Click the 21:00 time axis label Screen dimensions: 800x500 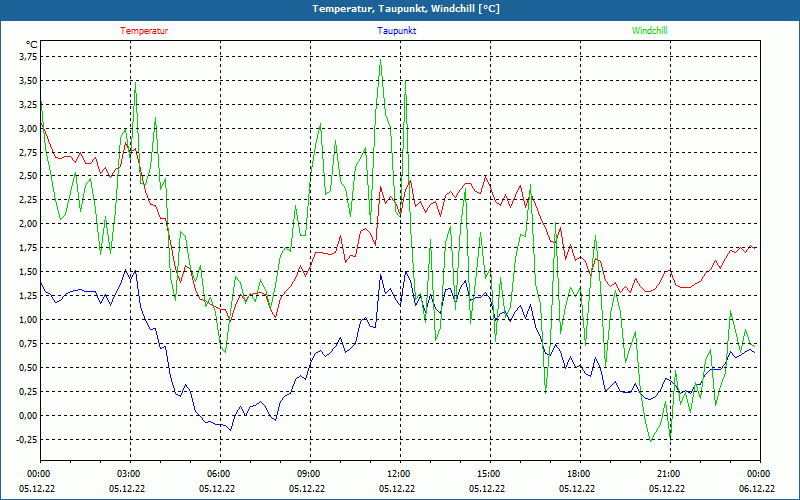click(670, 474)
